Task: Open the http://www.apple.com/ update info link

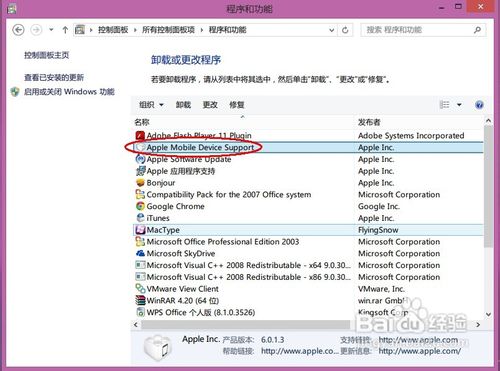Action: coord(420,351)
